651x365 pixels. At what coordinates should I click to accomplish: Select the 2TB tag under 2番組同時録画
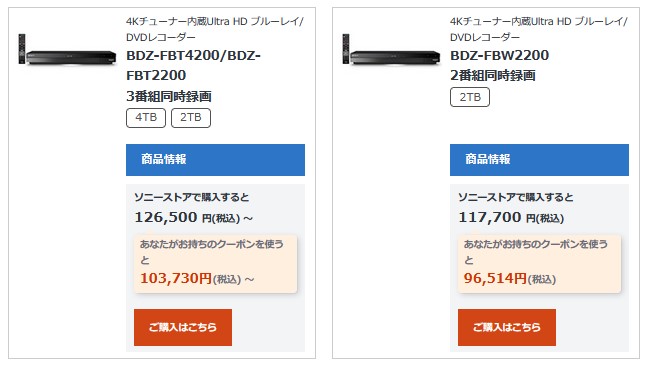(470, 97)
